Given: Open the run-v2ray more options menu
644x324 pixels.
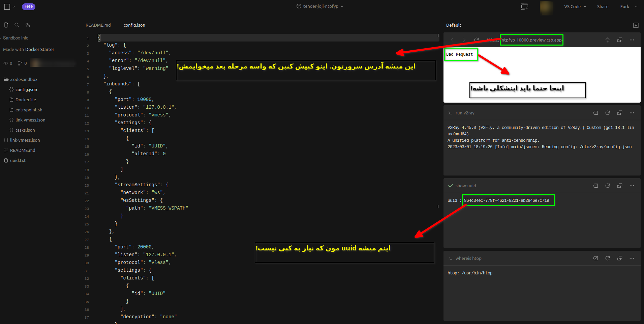Looking at the screenshot, I should [632, 113].
